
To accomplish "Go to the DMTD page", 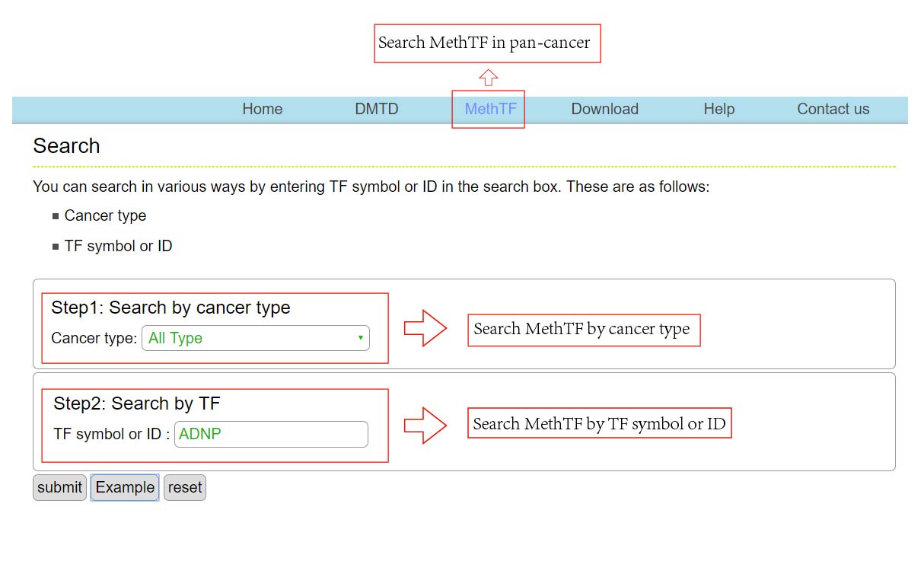I will click(x=377, y=109).
